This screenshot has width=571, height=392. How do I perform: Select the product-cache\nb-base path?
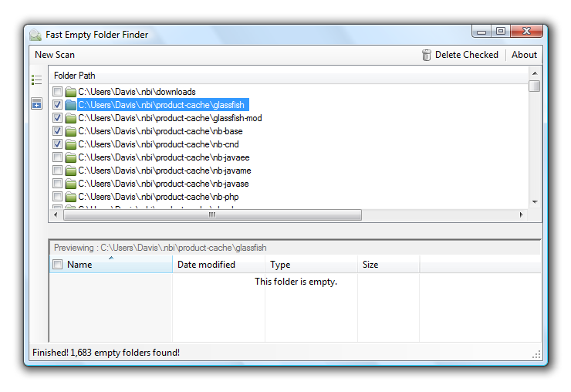(160, 131)
